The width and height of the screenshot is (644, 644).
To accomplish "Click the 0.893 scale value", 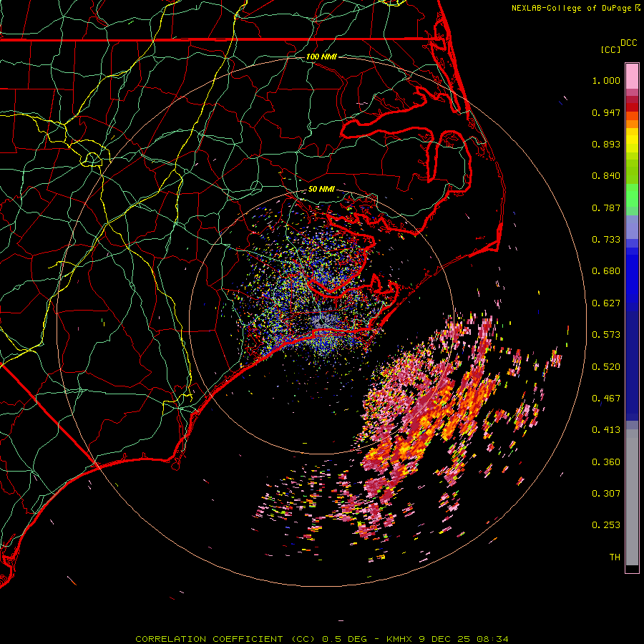I will click(606, 144).
